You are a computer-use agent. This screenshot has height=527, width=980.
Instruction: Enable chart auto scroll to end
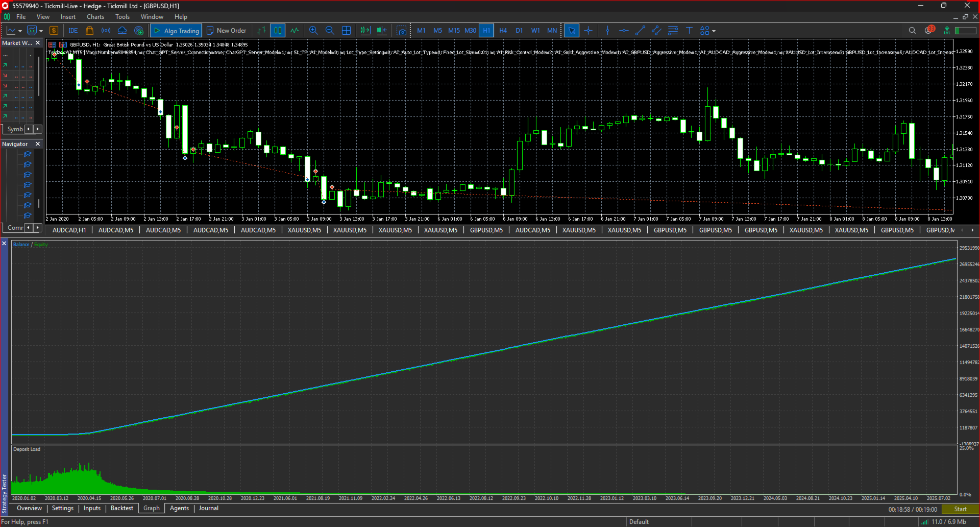pos(365,31)
